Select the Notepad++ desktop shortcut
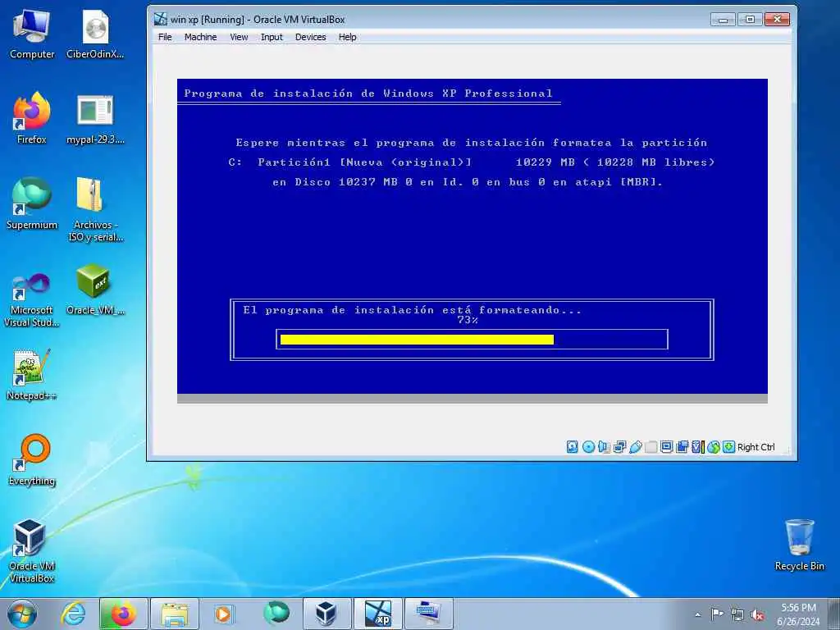The height and width of the screenshot is (630, 840). [x=32, y=375]
